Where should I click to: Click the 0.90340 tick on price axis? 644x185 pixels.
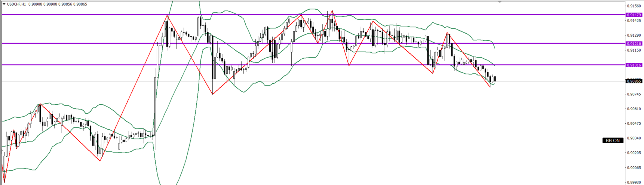coord(634,138)
